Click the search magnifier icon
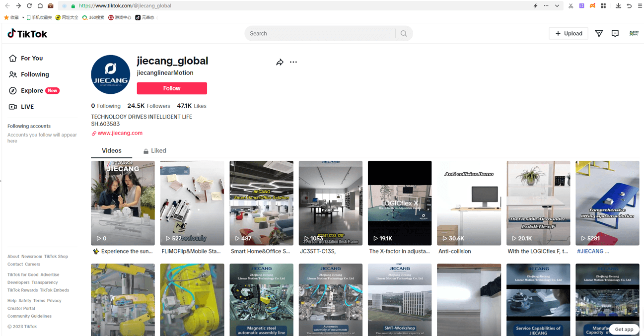 [404, 33]
